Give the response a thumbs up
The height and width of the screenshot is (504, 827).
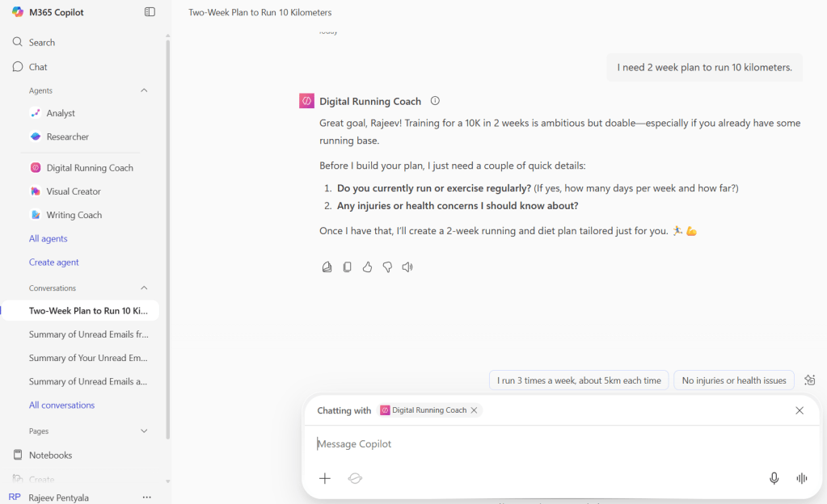(367, 267)
